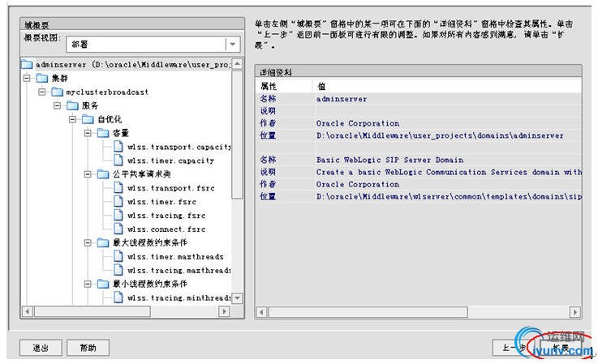The image size is (598, 364).
Task: Select the myclusterbroadcast folder icon
Action: click(58, 92)
